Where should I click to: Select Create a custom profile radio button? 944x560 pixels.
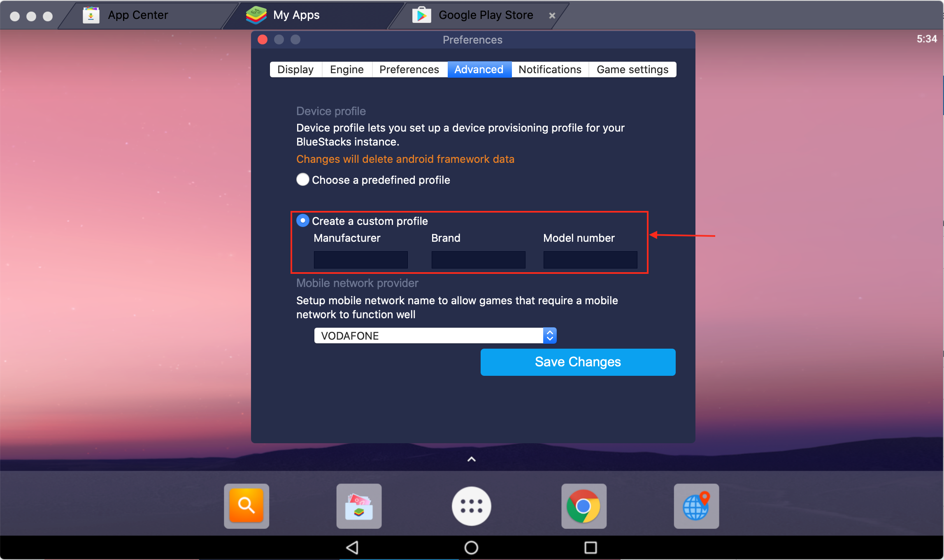(x=304, y=221)
